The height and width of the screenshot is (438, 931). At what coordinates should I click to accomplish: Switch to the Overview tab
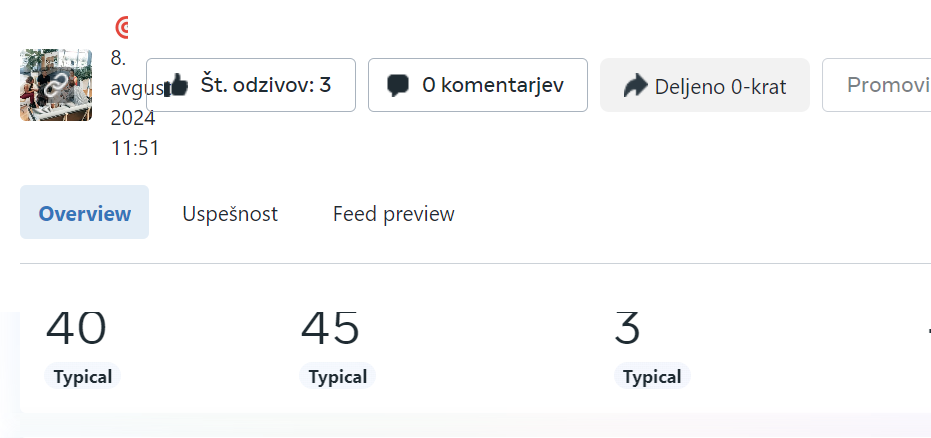point(84,212)
